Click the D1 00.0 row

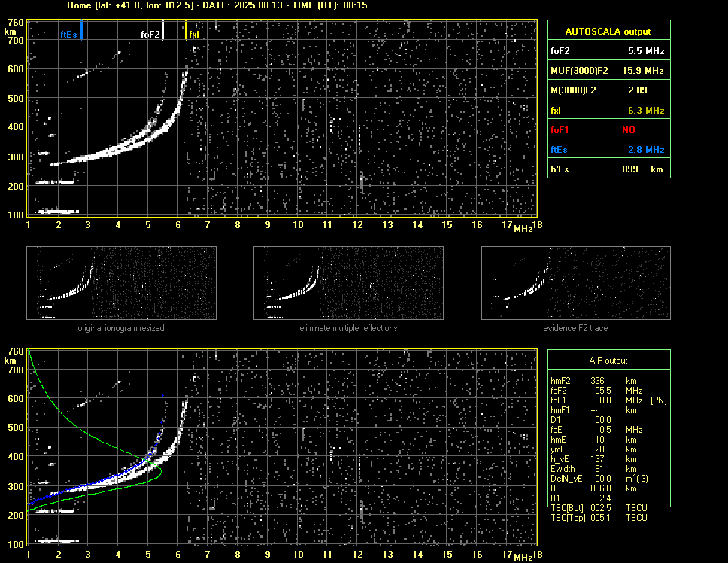pyautogui.click(x=581, y=420)
